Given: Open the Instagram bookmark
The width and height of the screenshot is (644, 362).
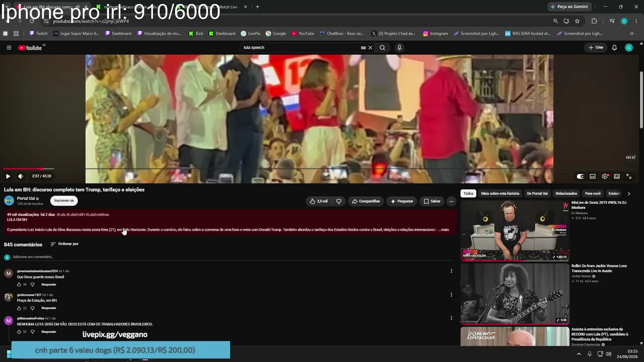Looking at the screenshot, I should (436, 34).
